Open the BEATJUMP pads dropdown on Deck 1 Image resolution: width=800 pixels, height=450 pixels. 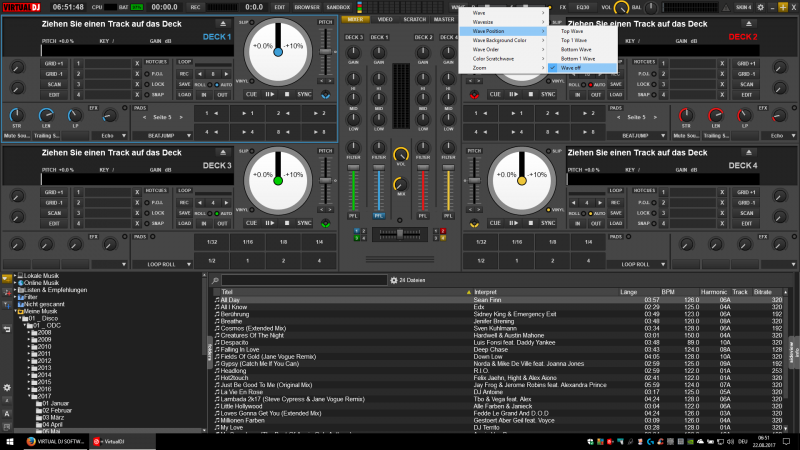[x=162, y=136]
